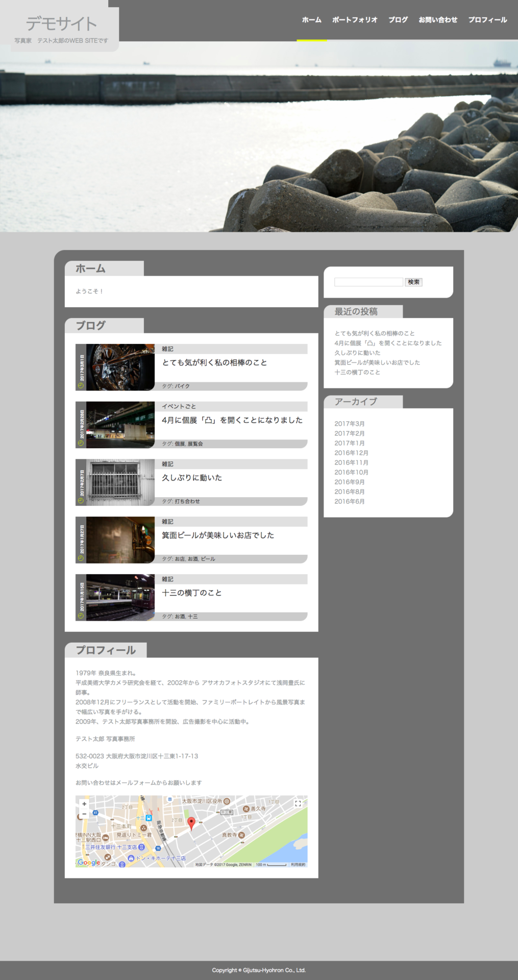Click the 利用規約 map terms link
This screenshot has height=980, width=518.
pos(298,865)
